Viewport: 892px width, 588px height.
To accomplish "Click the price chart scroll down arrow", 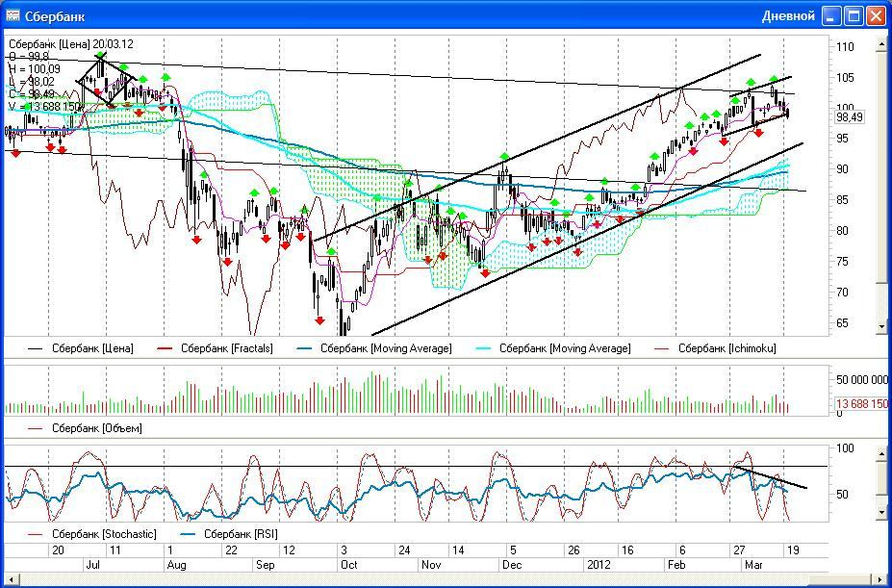I will (881, 327).
